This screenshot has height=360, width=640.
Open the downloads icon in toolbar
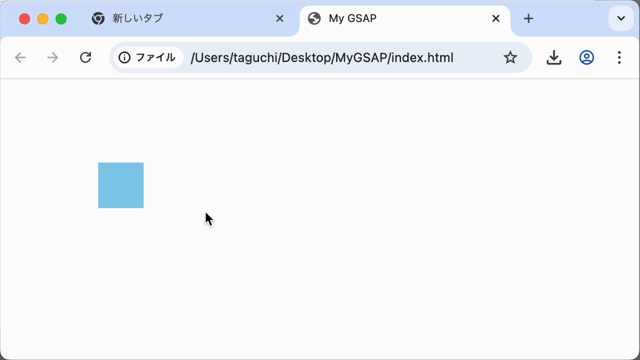pos(554,58)
